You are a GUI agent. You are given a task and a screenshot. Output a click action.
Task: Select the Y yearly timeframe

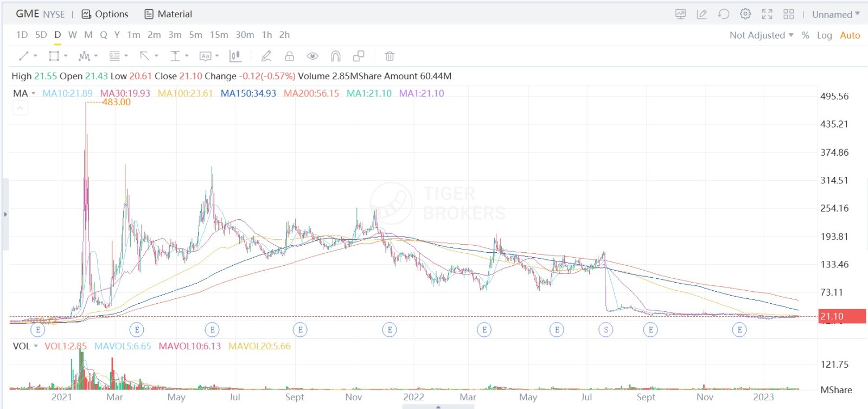117,35
